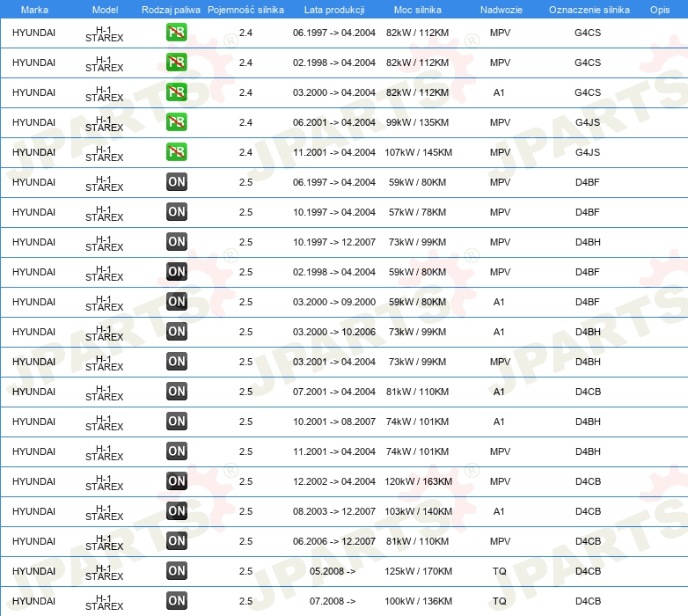Select the 120kW / 163KM power cell
The height and width of the screenshot is (616, 688).
tap(418, 481)
